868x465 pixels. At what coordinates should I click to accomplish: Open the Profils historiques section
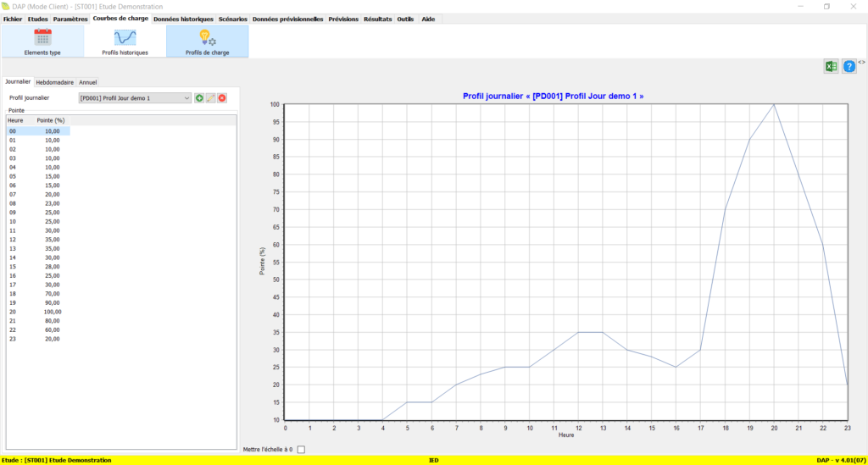[x=125, y=42]
